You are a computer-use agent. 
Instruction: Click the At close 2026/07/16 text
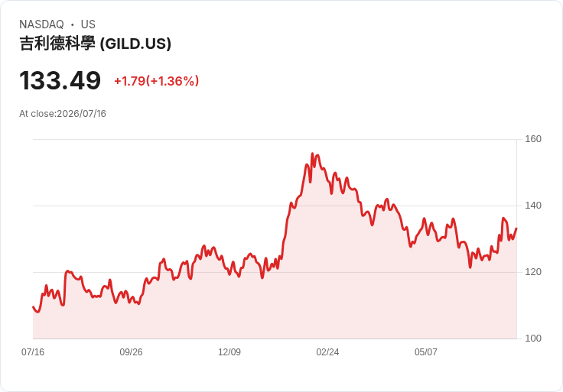click(x=63, y=114)
